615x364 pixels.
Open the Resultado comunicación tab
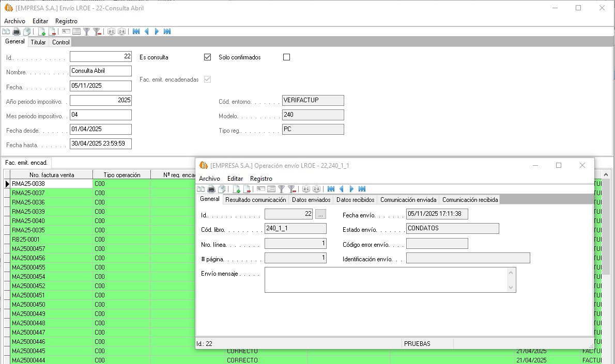(x=255, y=200)
